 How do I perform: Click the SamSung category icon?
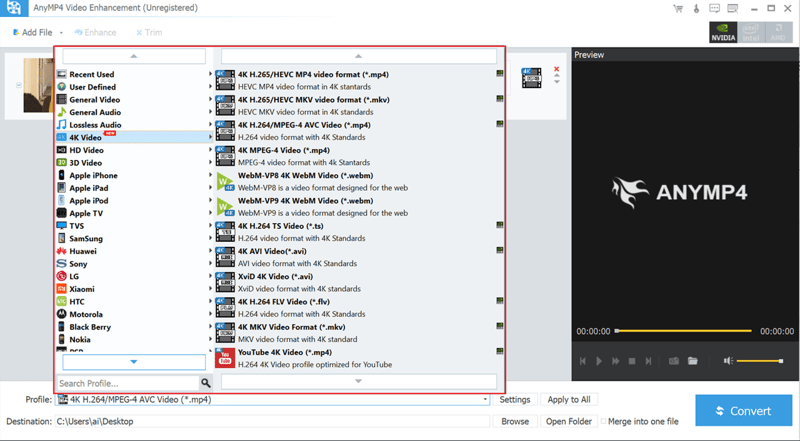click(x=61, y=238)
